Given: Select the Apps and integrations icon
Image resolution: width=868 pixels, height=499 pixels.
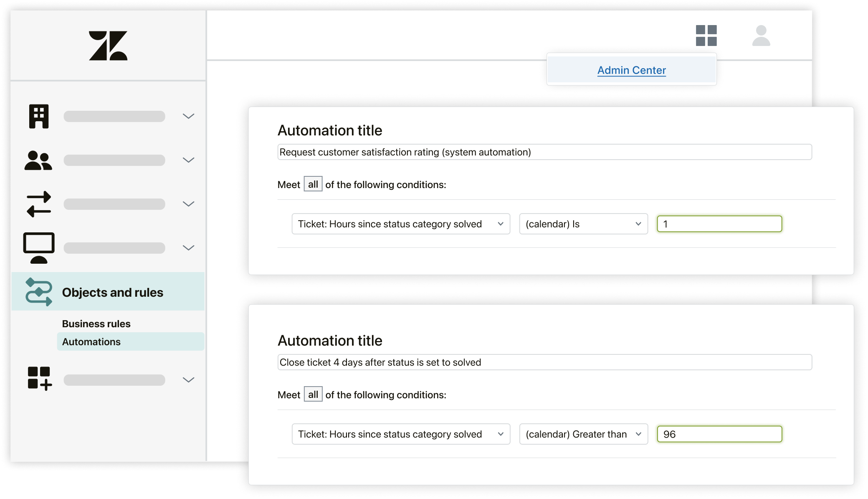Looking at the screenshot, I should click(x=40, y=379).
